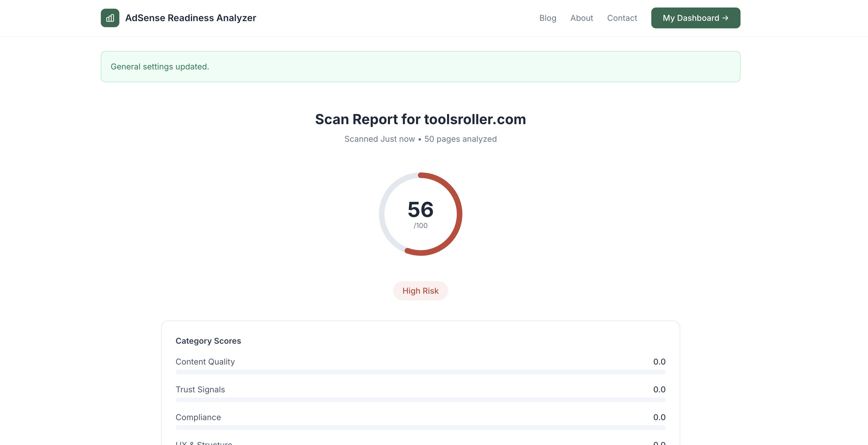This screenshot has width=868, height=445.
Task: Click the High Risk badge
Action: 420,291
